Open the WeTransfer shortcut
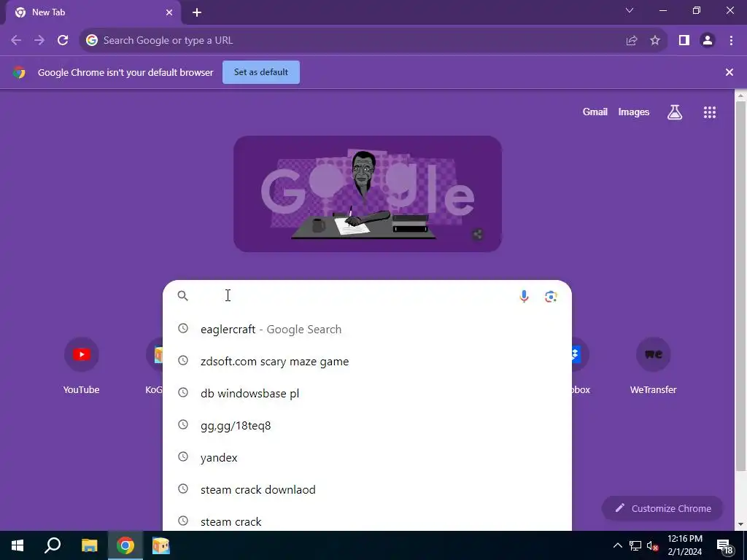Image resolution: width=747 pixels, height=560 pixels. click(x=653, y=366)
